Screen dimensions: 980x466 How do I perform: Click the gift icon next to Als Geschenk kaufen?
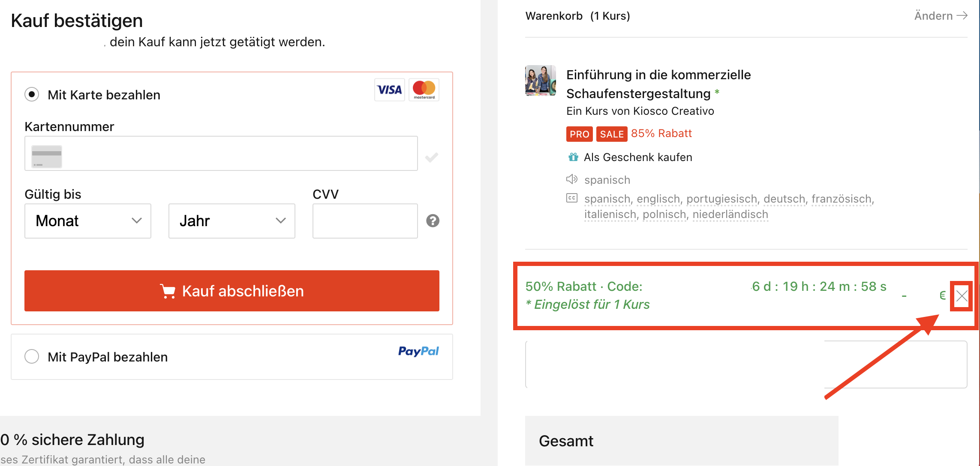click(x=573, y=157)
